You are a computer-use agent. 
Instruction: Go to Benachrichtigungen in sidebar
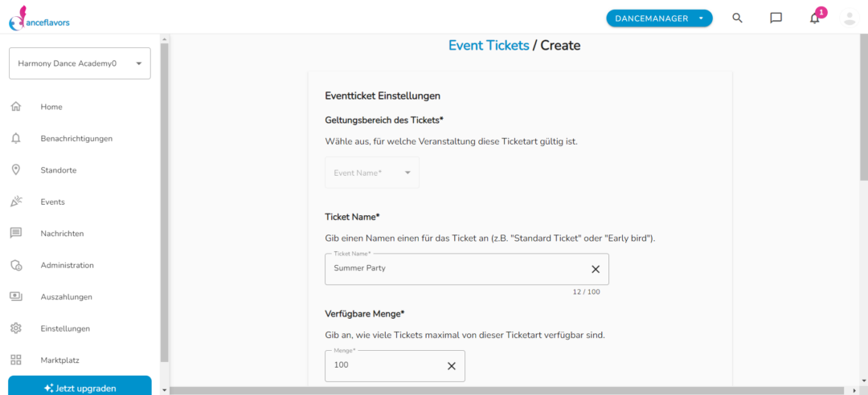point(76,138)
